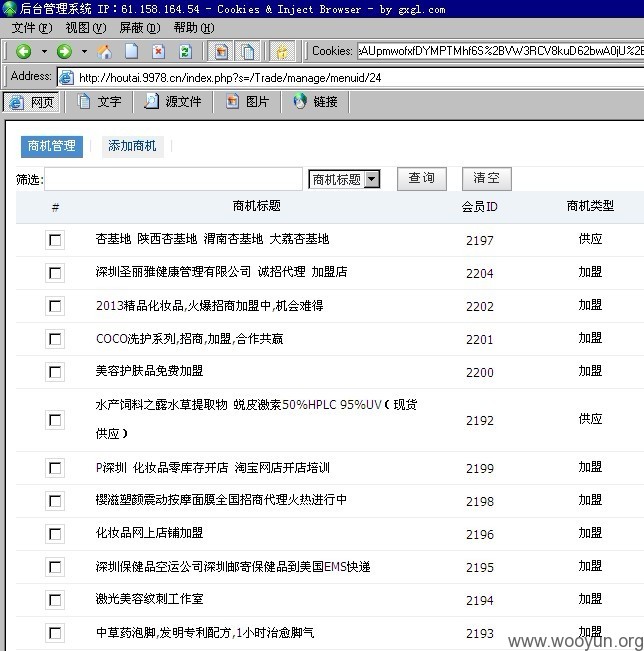Click member ID 2204
The image size is (644, 651).
coord(480,273)
